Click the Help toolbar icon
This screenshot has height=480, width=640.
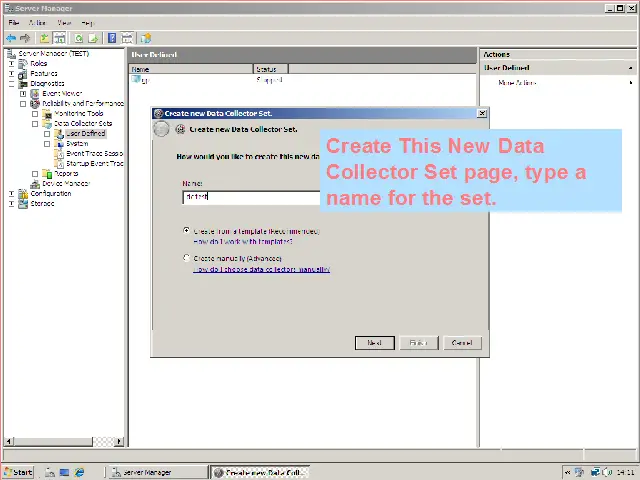(112, 38)
